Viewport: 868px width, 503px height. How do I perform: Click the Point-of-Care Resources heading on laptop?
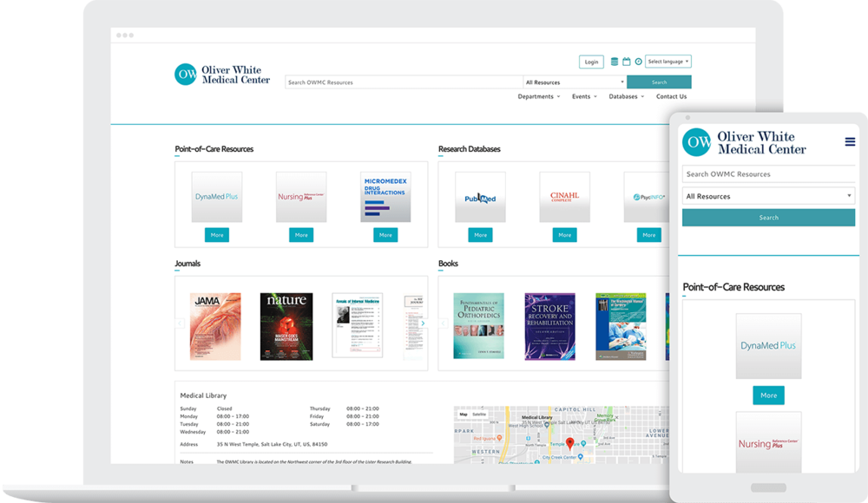click(x=214, y=149)
